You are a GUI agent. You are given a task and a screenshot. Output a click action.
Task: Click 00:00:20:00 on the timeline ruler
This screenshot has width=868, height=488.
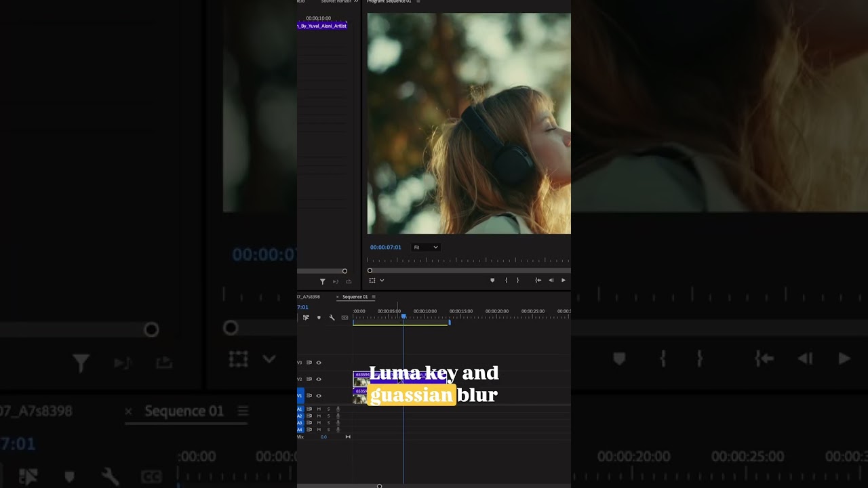pyautogui.click(x=497, y=311)
